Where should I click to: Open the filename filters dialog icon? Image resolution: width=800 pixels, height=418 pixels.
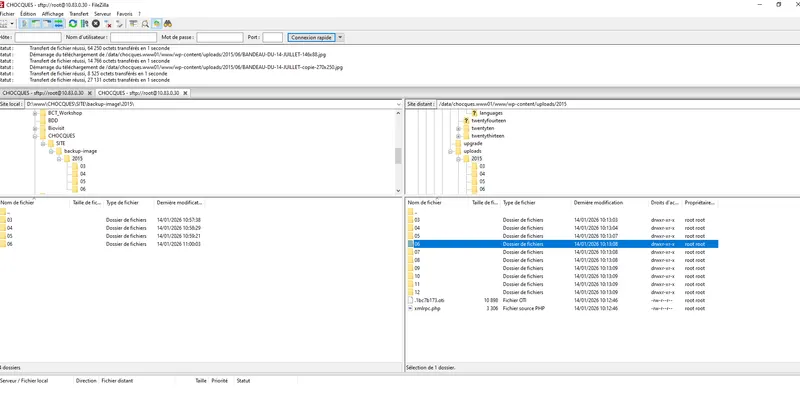pyautogui.click(x=133, y=24)
